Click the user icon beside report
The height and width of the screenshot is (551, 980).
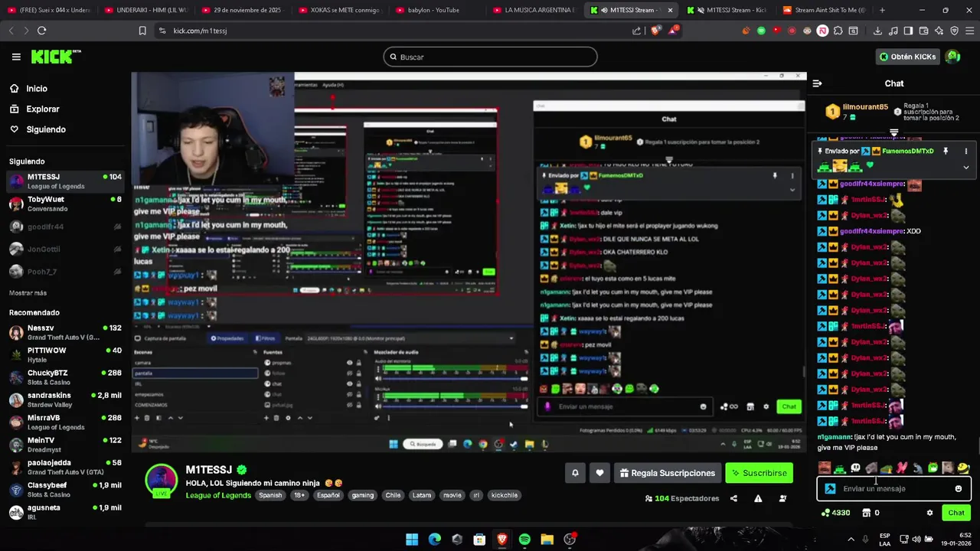(x=782, y=498)
